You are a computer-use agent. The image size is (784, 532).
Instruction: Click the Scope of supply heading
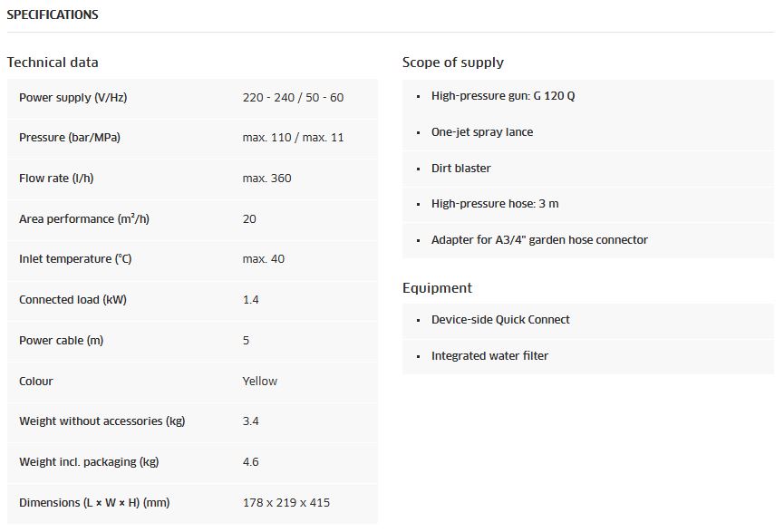[x=452, y=63]
